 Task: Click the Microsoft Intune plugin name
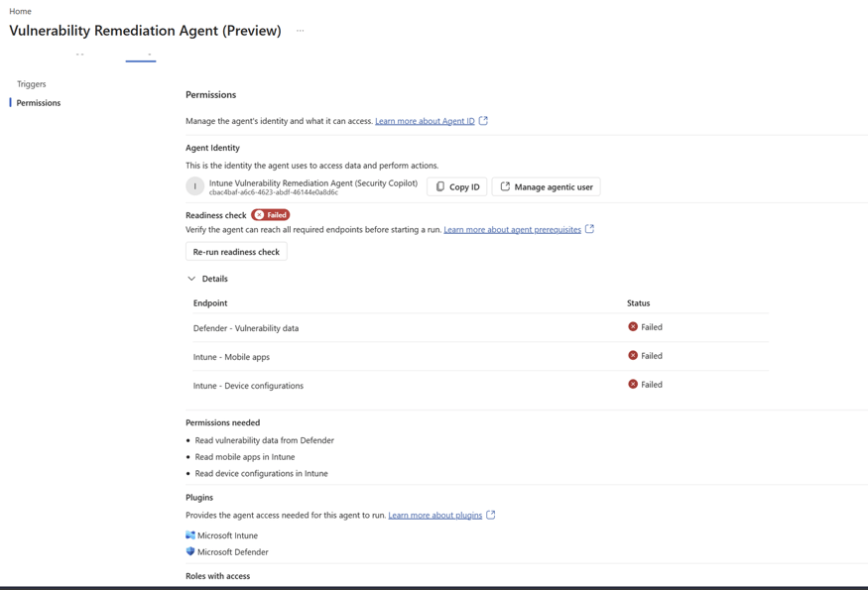227,535
